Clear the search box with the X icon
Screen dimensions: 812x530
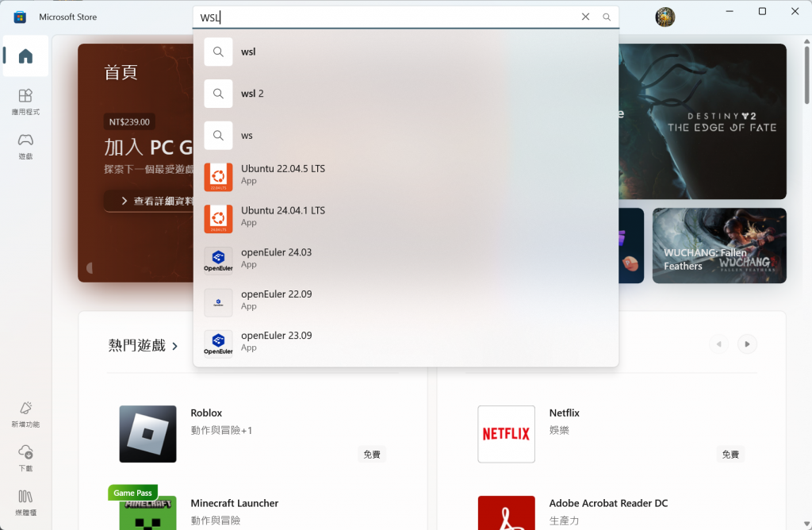585,17
